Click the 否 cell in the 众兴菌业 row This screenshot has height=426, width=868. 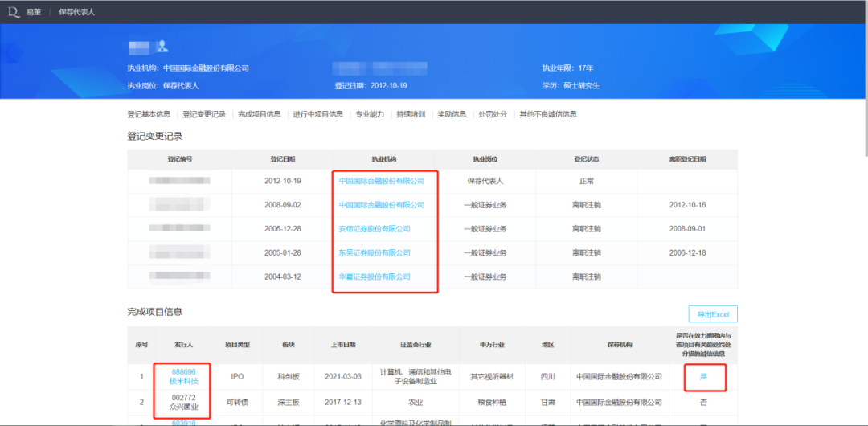[703, 402]
